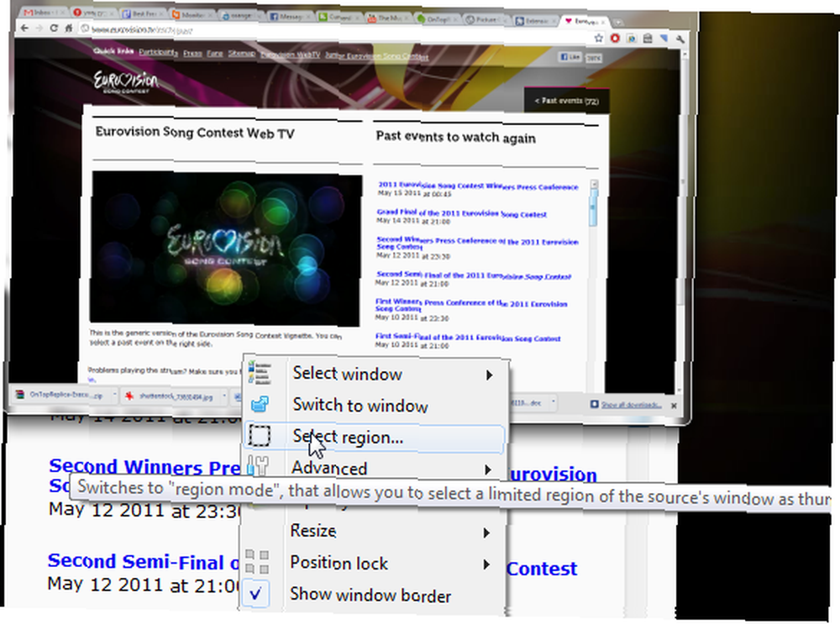
Task: Choose Select region... menu entry
Action: [x=374, y=437]
